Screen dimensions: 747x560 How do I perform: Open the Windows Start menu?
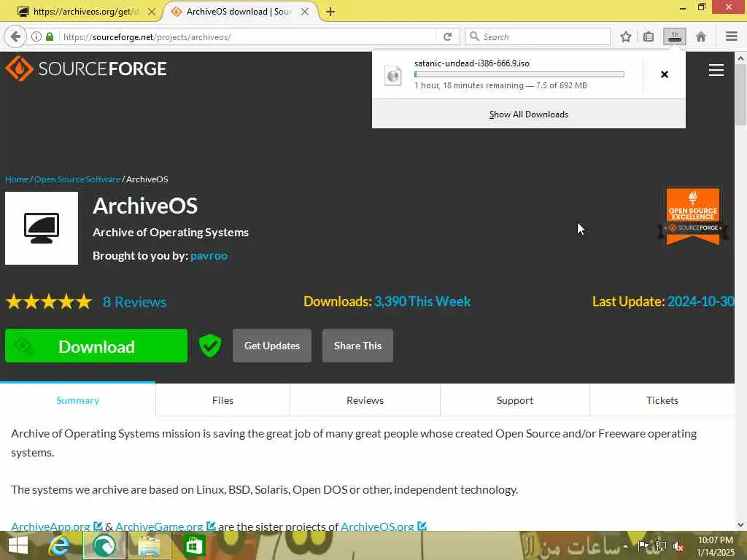18,545
